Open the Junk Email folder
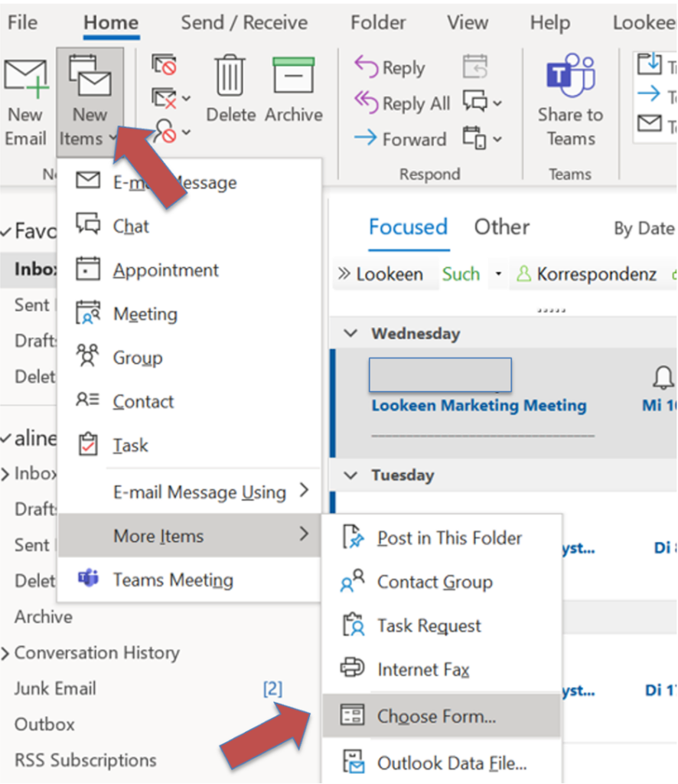This screenshot has height=784, width=678. tap(54, 688)
